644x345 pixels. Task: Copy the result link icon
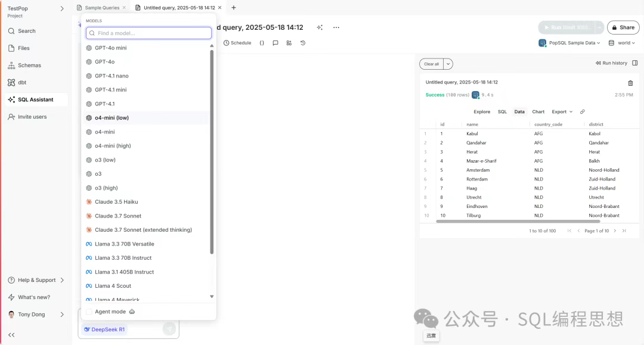583,112
